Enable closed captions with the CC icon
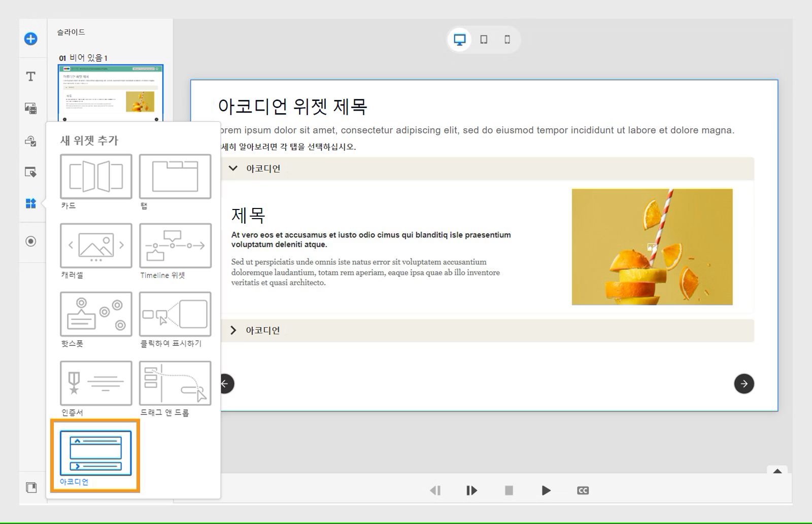 [x=582, y=490]
